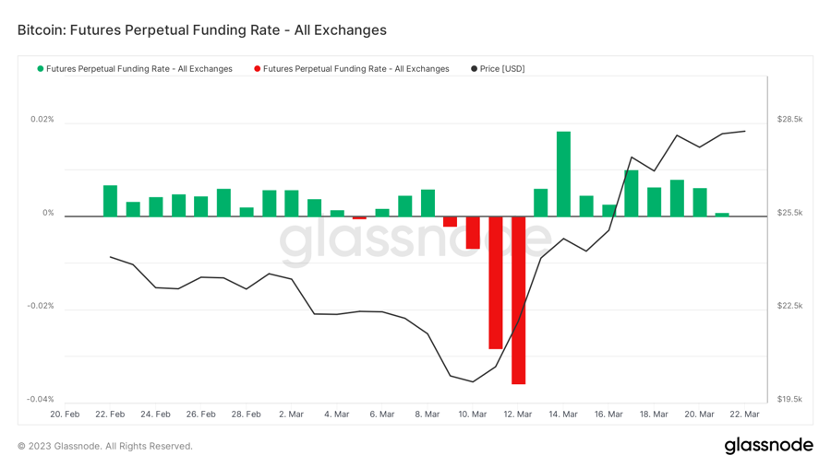The height and width of the screenshot is (468, 832).
Task: Click the '2. Mar' date axis label
Action: [x=291, y=414]
